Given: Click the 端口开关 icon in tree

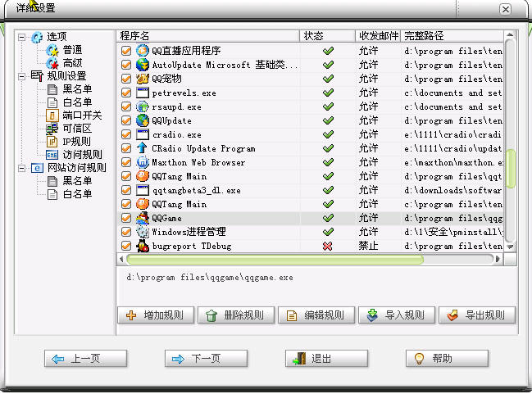Looking at the screenshot, I should [x=52, y=115].
